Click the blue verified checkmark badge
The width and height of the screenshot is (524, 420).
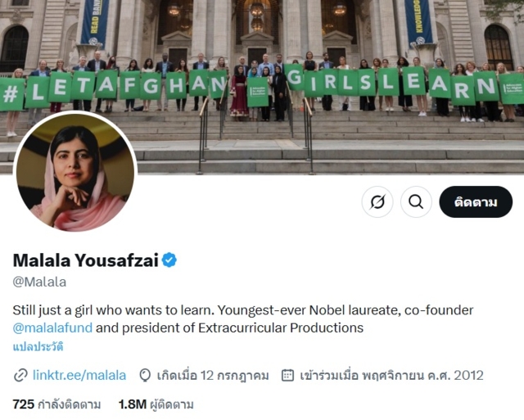pyautogui.click(x=169, y=260)
